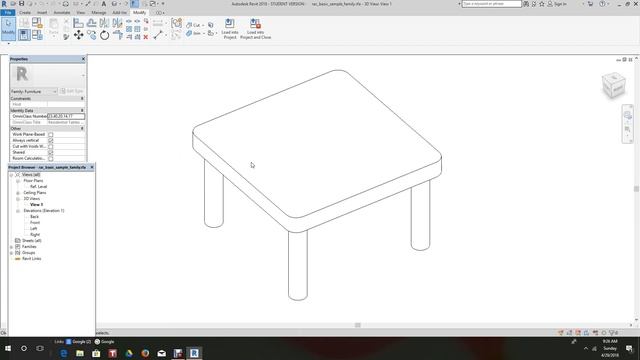Switch to the View ribbon tab

click(81, 13)
